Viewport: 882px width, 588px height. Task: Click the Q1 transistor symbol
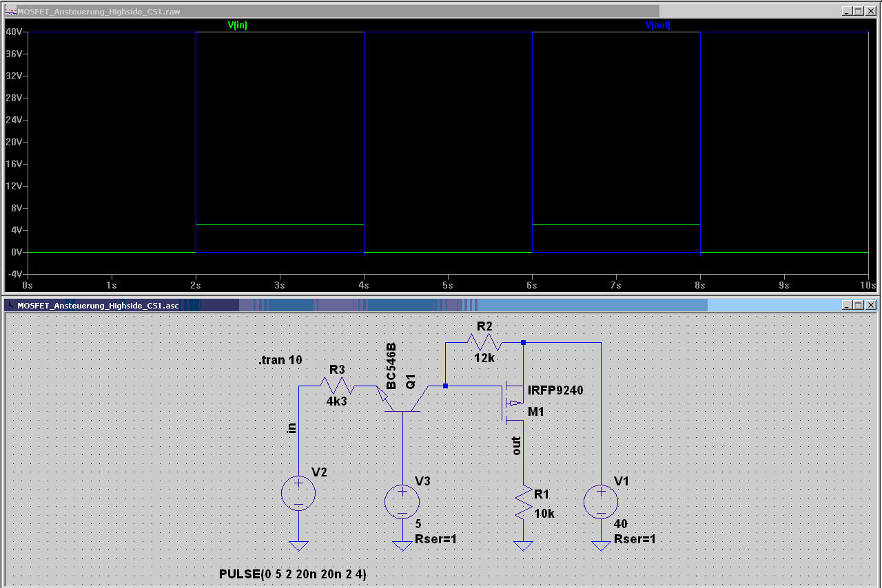tap(403, 399)
